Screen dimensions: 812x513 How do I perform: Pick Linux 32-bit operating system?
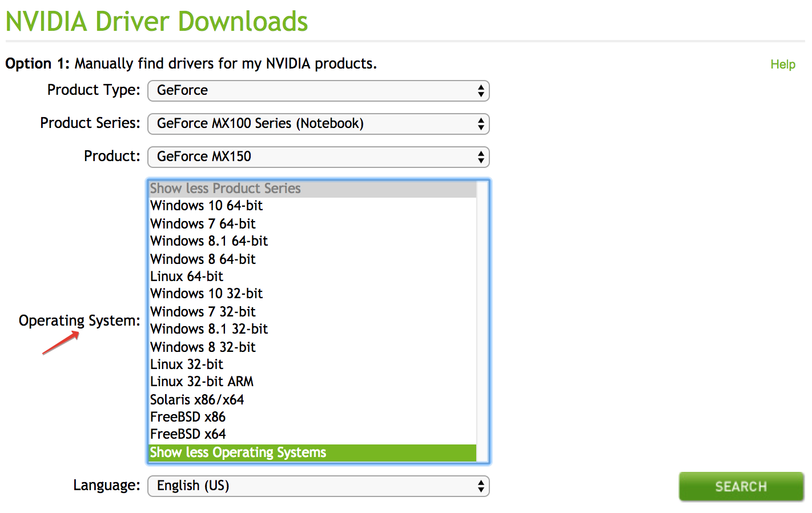[x=312, y=364]
